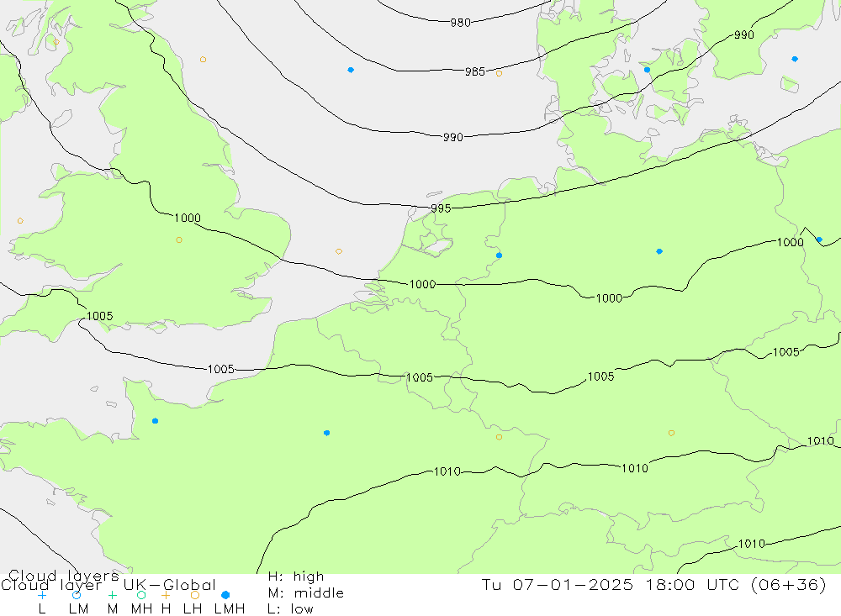Click the 1005 label over southwest England
Screen dimensions: 841x616
[x=100, y=316]
